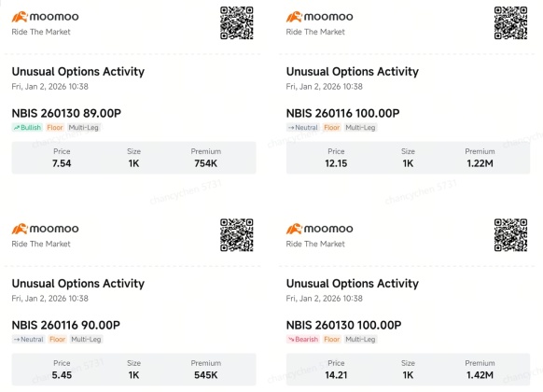Open QR code on NBIS 89.00P card
Image resolution: width=543 pixels, height=392 pixels.
(x=237, y=22)
